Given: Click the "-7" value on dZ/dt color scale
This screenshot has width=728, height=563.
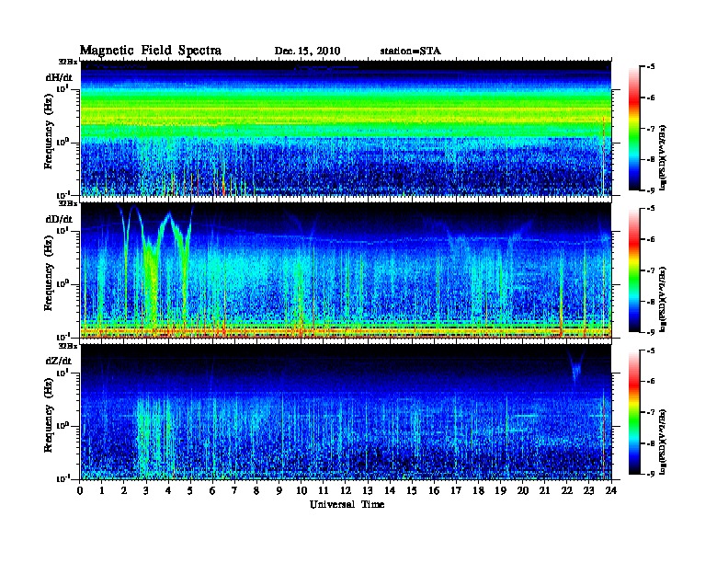Looking at the screenshot, I should [x=651, y=412].
